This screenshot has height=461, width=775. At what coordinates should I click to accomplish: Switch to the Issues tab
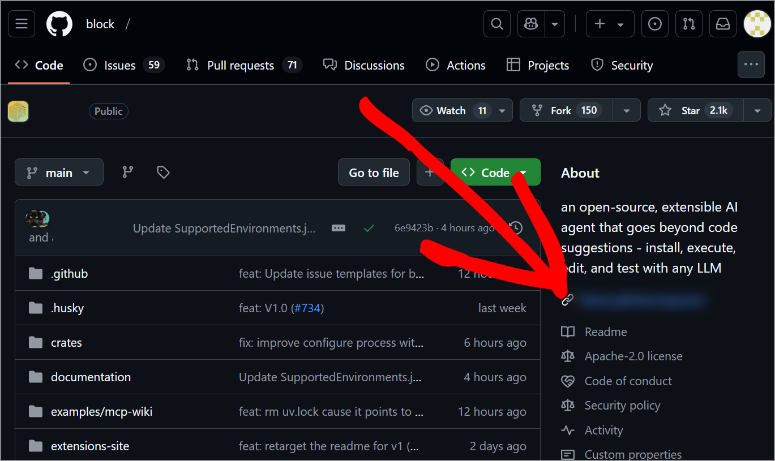tap(124, 65)
